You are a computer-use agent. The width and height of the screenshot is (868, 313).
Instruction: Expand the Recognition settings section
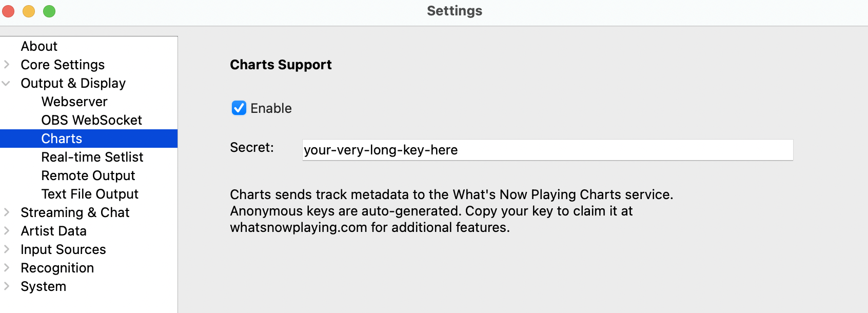pyautogui.click(x=7, y=267)
